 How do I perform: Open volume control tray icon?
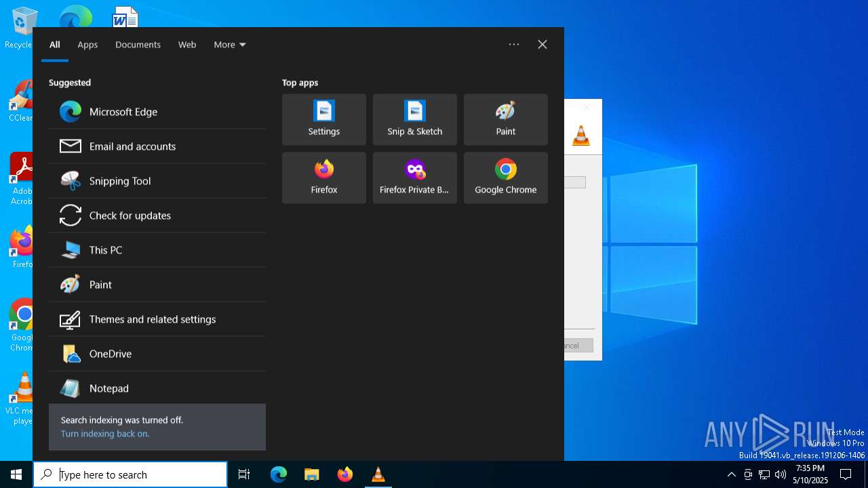click(x=781, y=474)
